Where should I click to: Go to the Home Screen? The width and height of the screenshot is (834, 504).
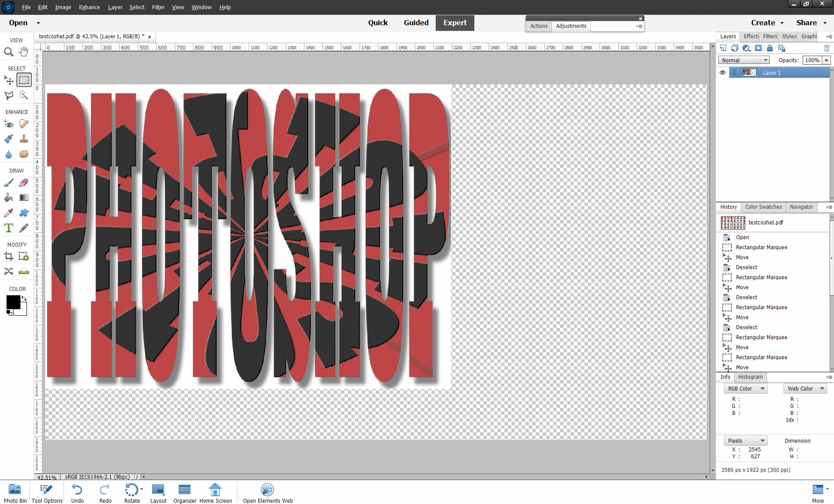[216, 493]
